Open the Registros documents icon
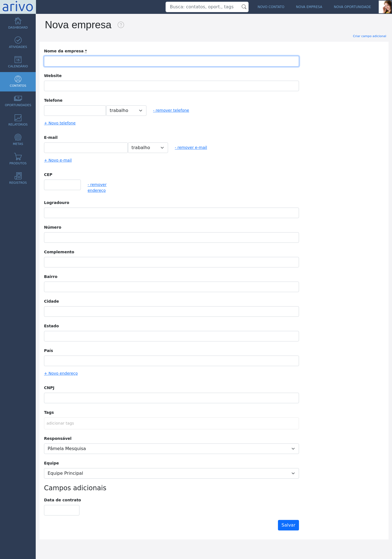This screenshot has width=392, height=559. tap(18, 176)
